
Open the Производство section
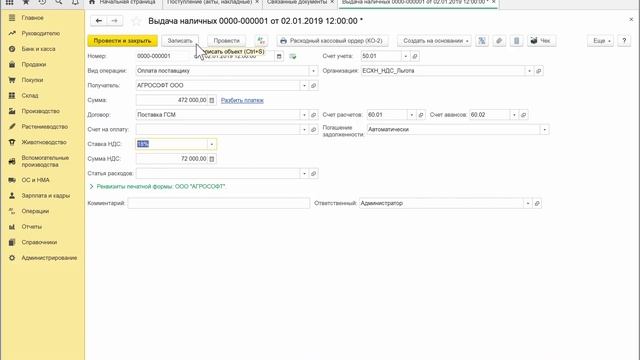point(40,111)
